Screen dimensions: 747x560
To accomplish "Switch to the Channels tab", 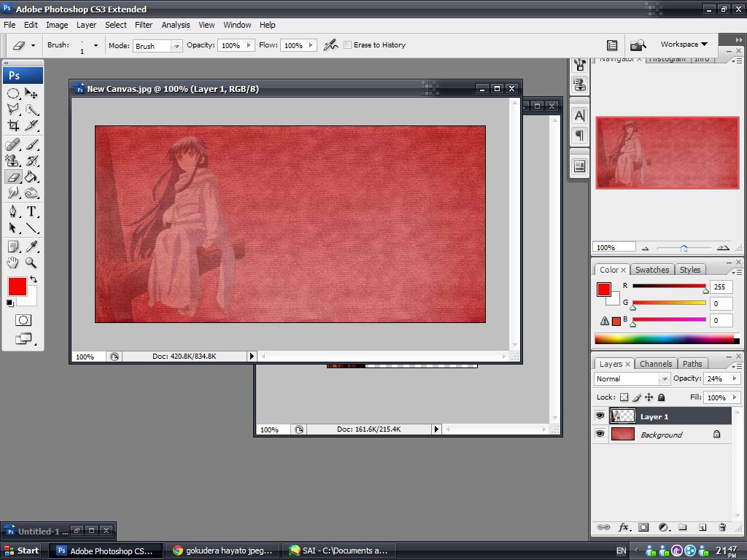I will pyautogui.click(x=656, y=364).
